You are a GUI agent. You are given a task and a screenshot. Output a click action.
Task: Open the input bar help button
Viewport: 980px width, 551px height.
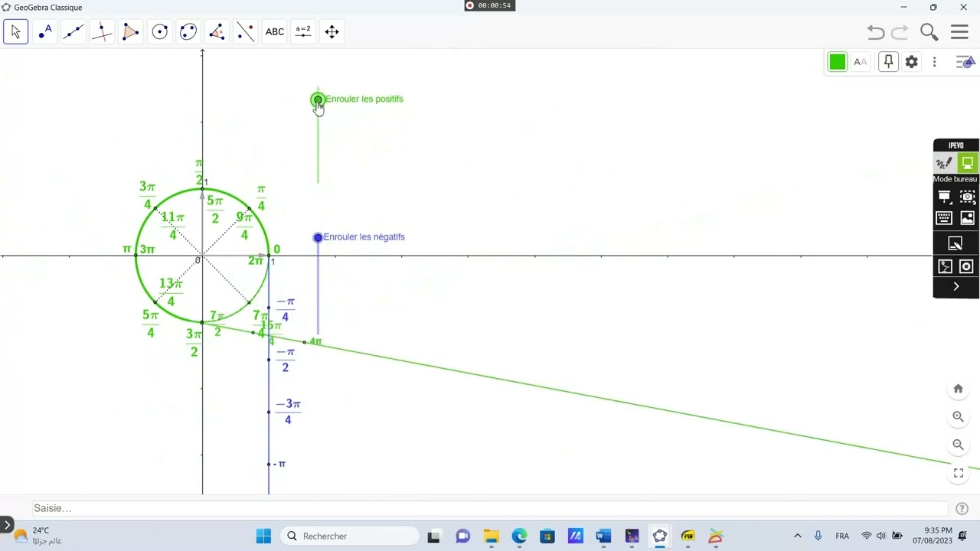click(x=962, y=508)
